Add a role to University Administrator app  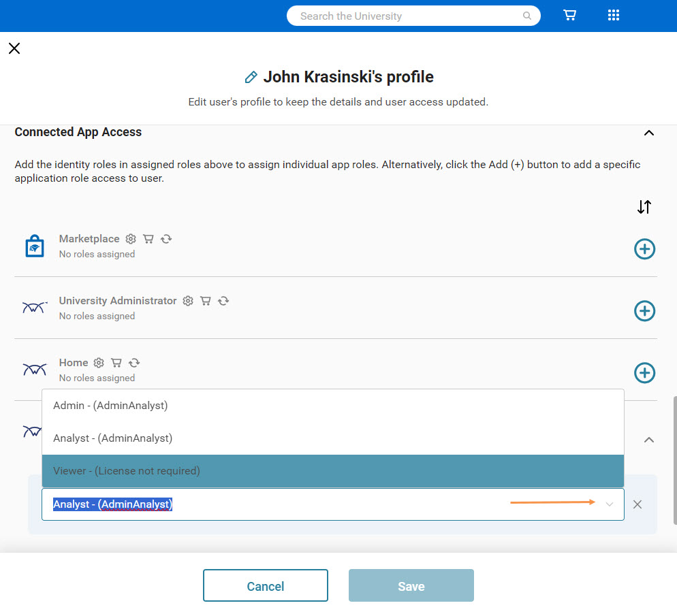click(644, 311)
